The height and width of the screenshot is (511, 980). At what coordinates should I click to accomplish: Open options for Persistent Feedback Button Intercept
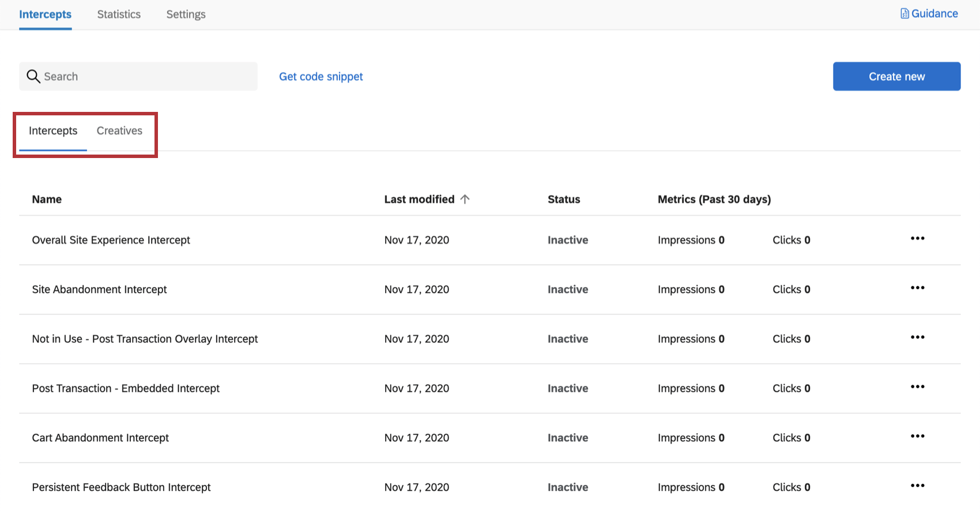pyautogui.click(x=917, y=486)
